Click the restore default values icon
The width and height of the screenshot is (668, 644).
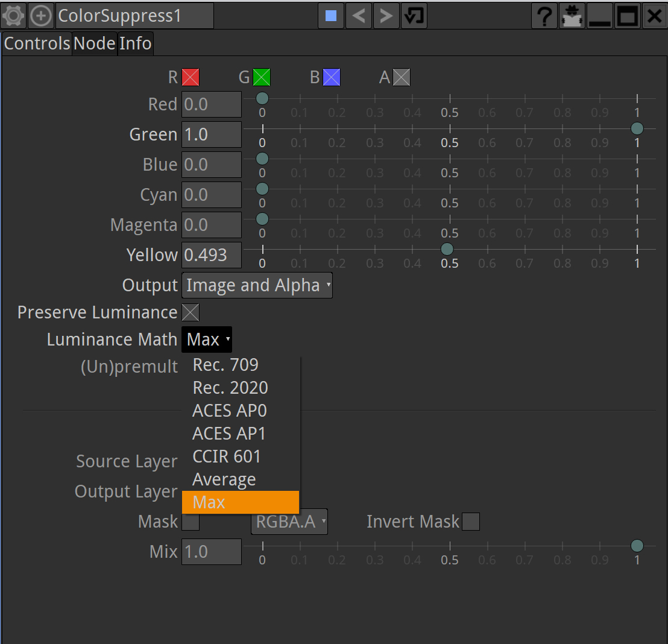[x=414, y=16]
